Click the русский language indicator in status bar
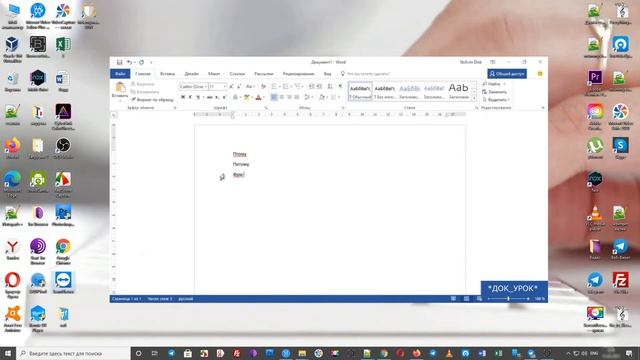640x360 pixels. [x=186, y=299]
